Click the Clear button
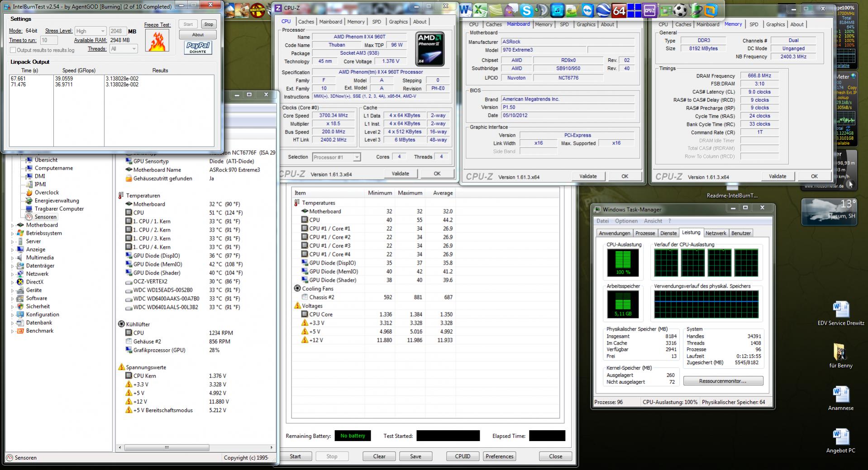This screenshot has width=868, height=470. coord(379,456)
